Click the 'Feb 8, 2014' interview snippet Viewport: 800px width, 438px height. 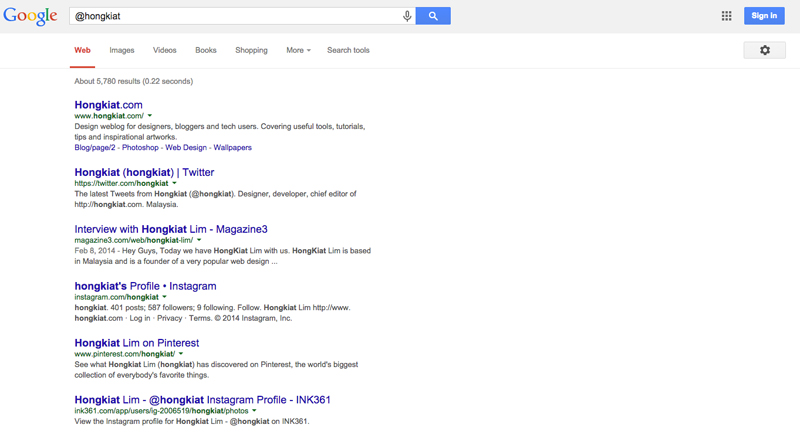click(222, 256)
